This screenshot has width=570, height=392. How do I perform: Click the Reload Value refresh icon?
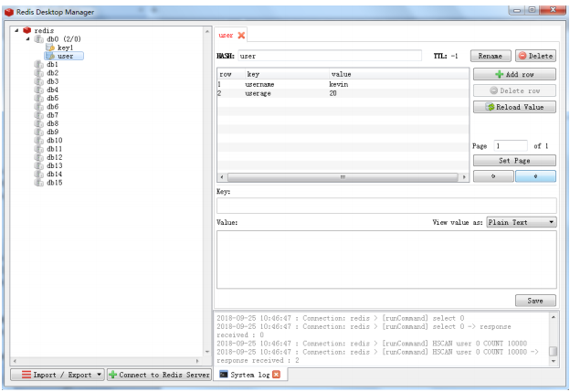[x=491, y=107]
